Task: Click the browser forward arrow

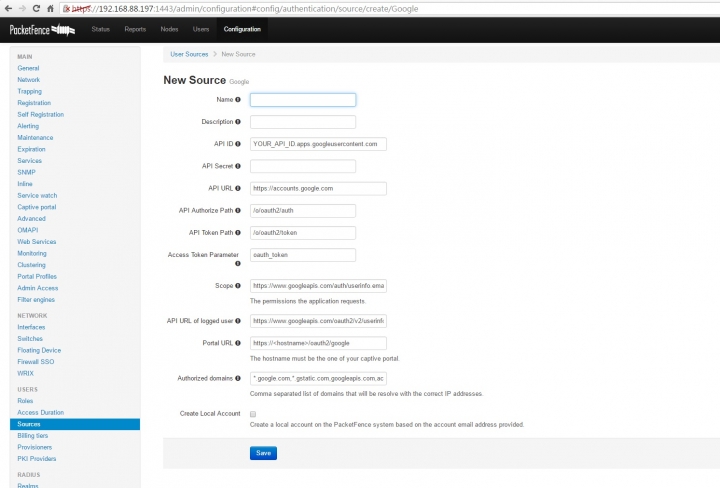Action: click(x=22, y=8)
